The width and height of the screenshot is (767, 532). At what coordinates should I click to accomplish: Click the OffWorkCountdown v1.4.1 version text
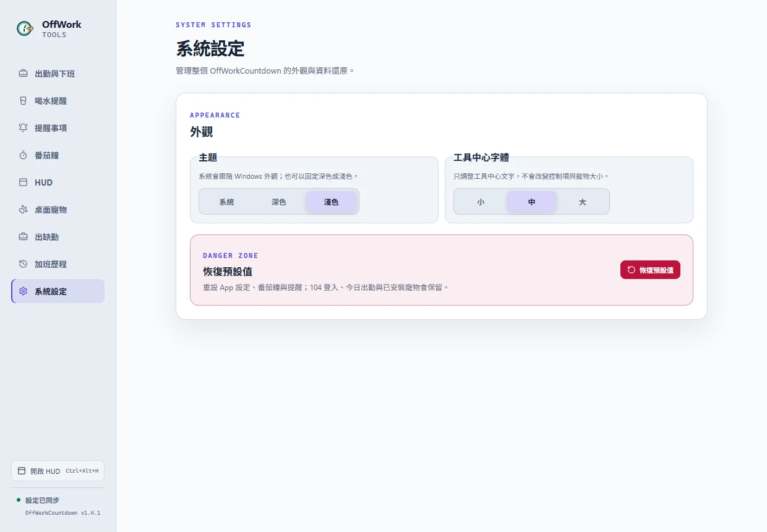pyautogui.click(x=62, y=513)
